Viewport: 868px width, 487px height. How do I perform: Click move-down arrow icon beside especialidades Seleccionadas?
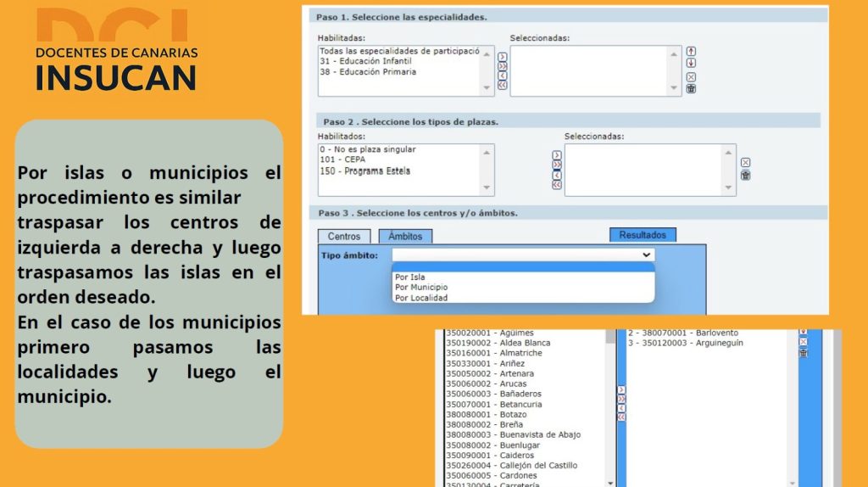[691, 63]
